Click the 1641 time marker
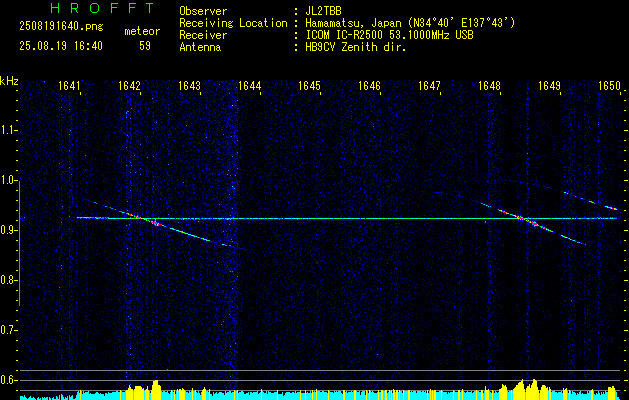The image size is (629, 400). coord(69,86)
